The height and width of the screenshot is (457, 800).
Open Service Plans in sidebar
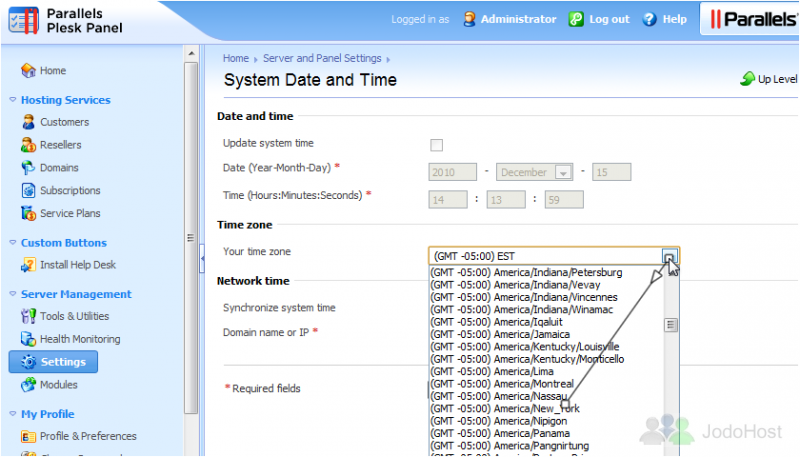pos(70,213)
